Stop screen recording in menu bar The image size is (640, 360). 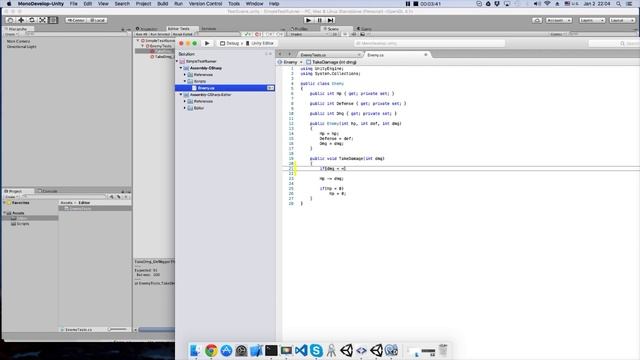tap(416, 4)
